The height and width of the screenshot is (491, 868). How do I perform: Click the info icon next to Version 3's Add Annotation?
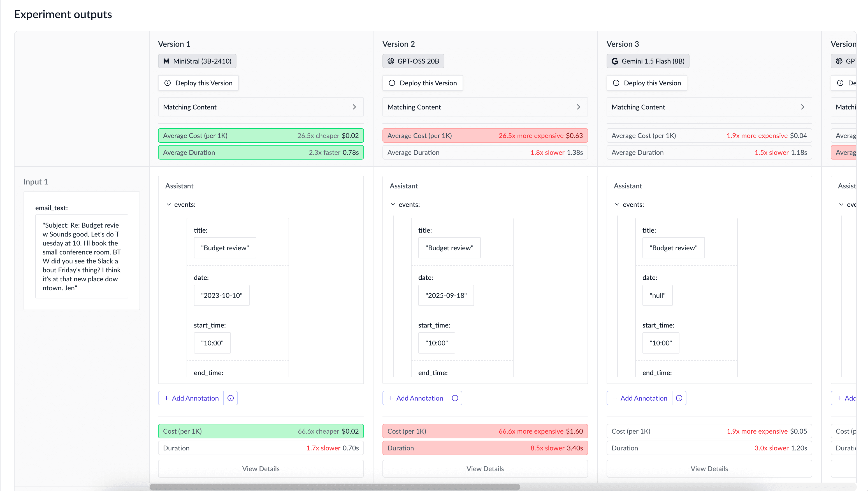[679, 398]
